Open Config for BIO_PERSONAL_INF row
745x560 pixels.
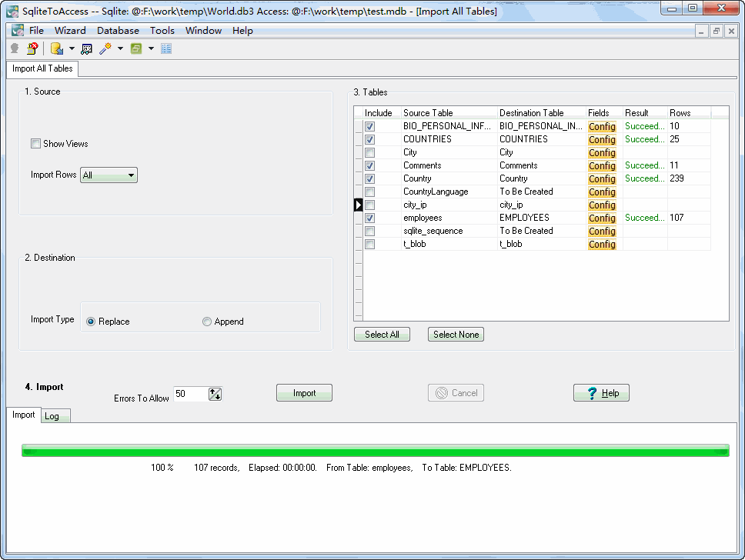tap(602, 126)
